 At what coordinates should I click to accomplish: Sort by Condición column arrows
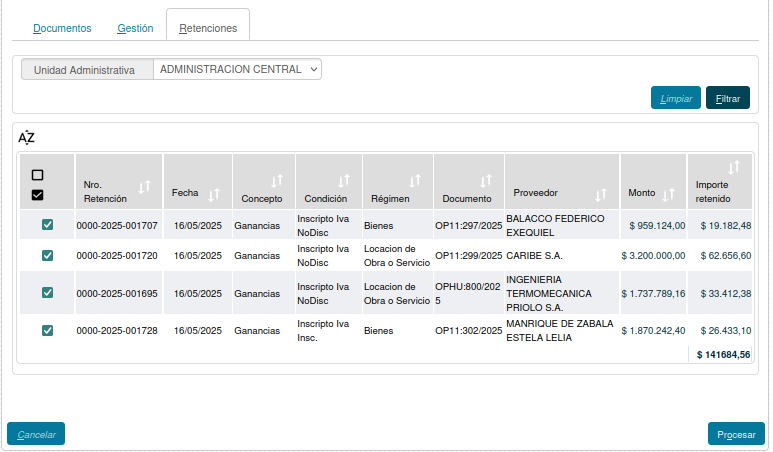click(343, 181)
